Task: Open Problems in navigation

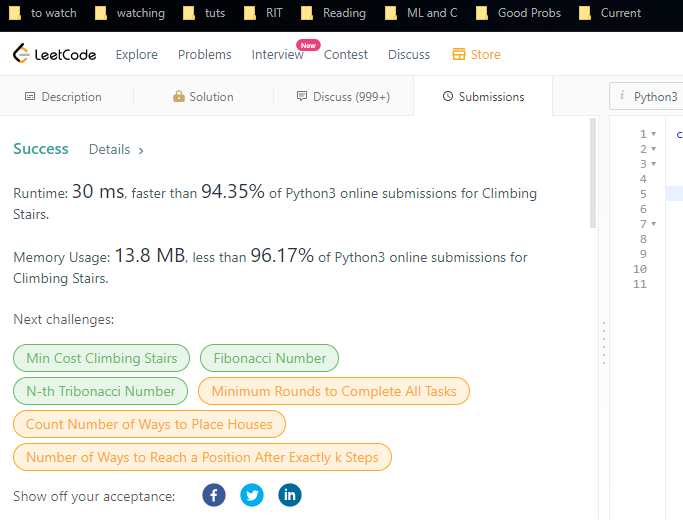Action: (205, 54)
